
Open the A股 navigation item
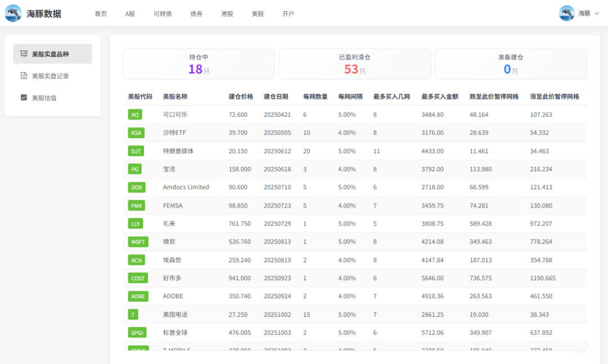click(130, 14)
